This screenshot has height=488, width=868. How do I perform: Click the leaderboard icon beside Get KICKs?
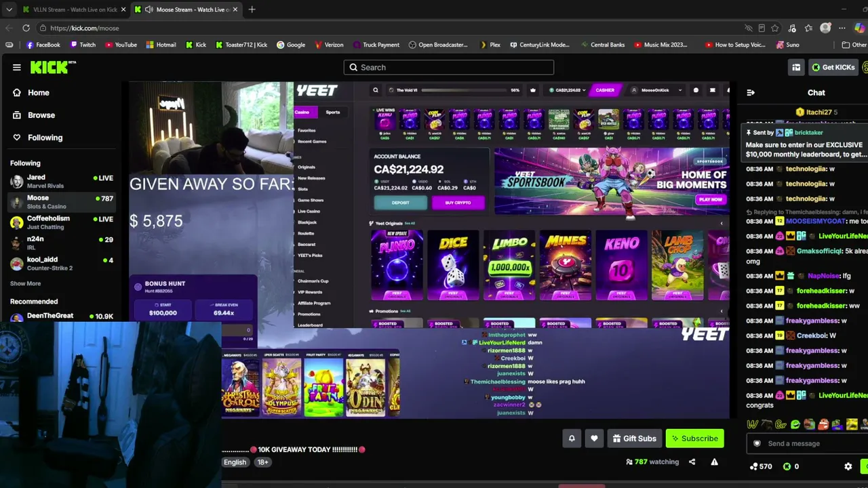tap(796, 67)
